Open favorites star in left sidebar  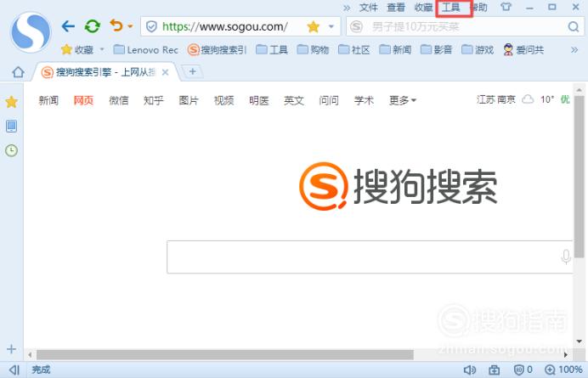click(12, 102)
